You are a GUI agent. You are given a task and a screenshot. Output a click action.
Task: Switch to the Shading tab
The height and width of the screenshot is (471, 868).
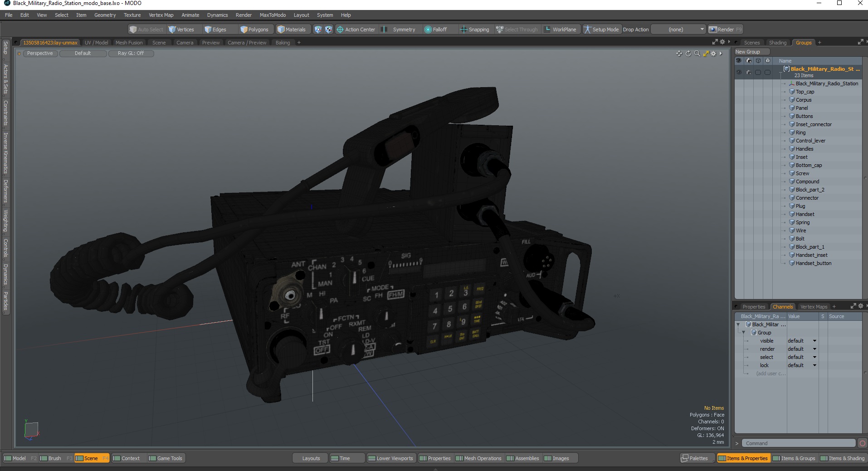(x=778, y=43)
